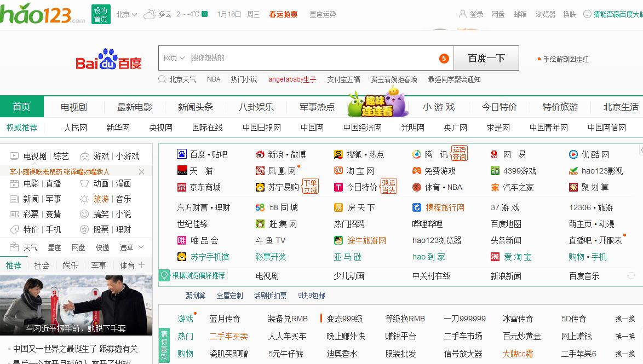Click the hao123 logo
Viewport: 643px width, 364px height.
[42, 14]
